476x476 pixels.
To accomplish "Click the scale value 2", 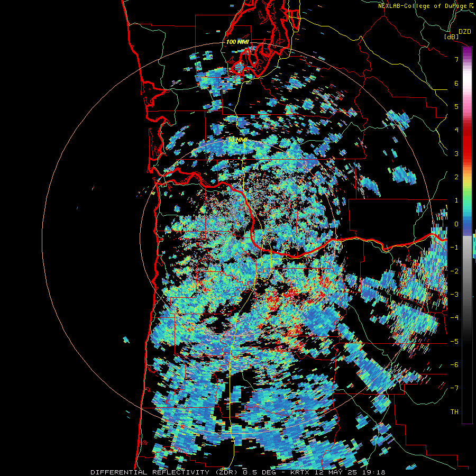I will pyautogui.click(x=456, y=177).
